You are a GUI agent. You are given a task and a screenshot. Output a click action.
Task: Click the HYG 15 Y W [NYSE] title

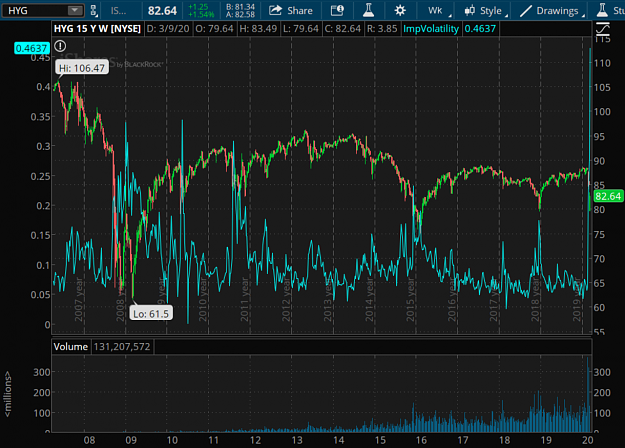[x=97, y=29]
